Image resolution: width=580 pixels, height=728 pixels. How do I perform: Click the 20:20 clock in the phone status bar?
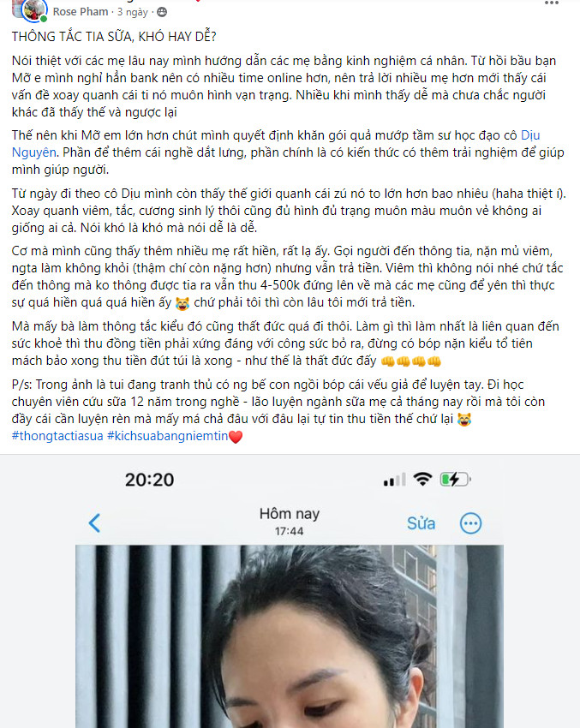pos(150,480)
